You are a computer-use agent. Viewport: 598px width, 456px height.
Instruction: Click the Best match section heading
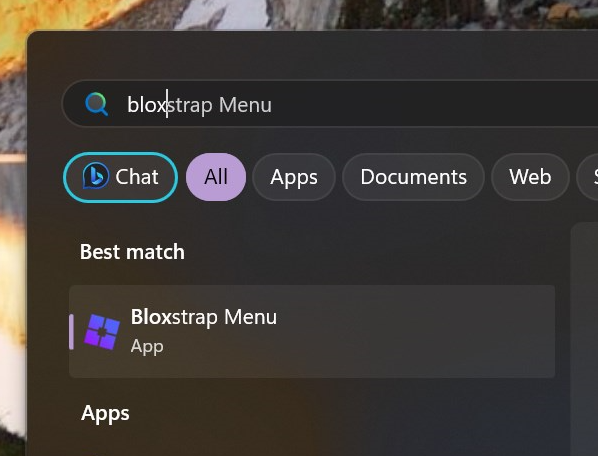point(132,252)
